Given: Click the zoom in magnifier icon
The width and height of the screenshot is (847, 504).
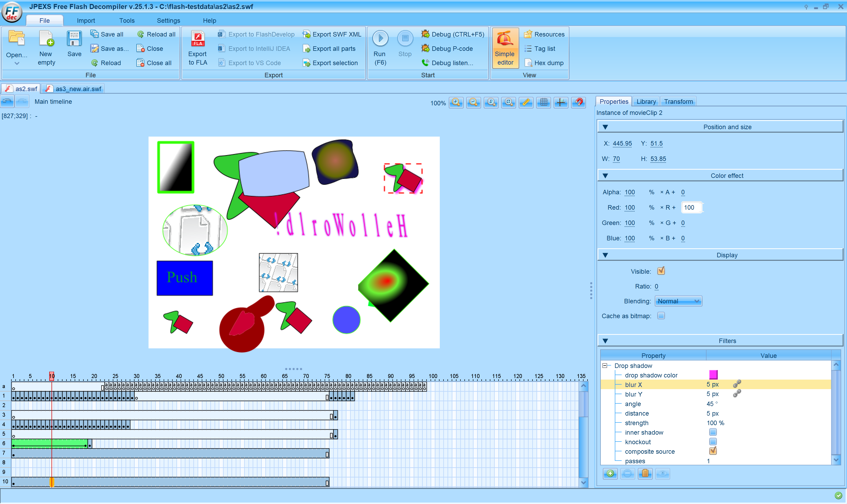Looking at the screenshot, I should (x=456, y=102).
